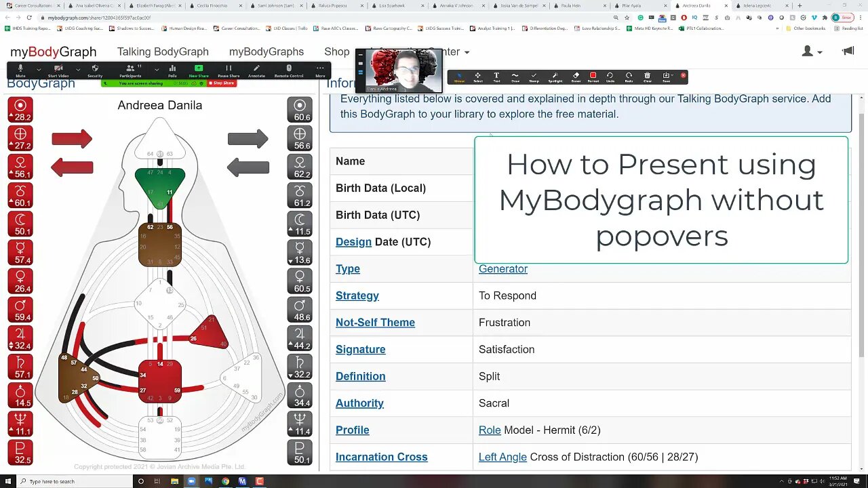
Task: Redo annotation
Action: tap(629, 77)
